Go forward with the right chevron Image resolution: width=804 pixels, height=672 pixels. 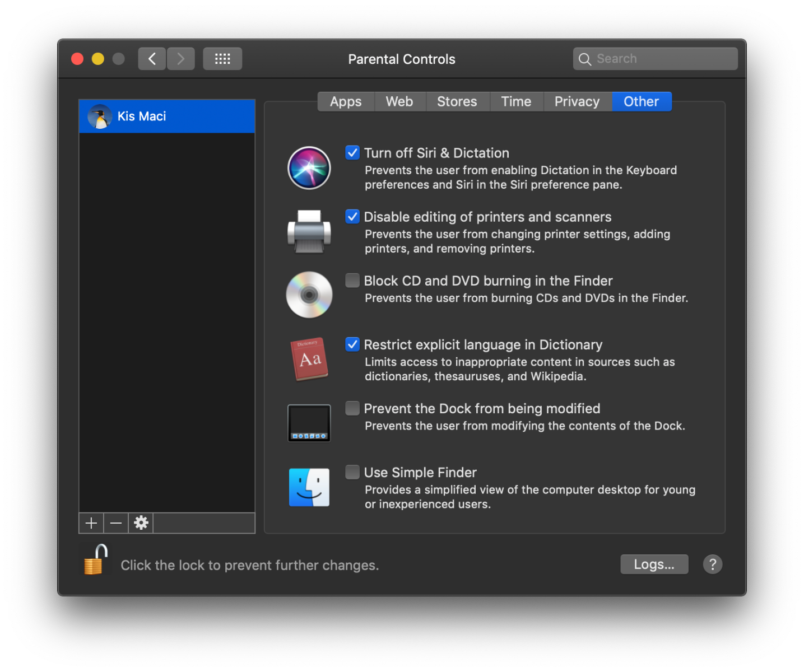tap(180, 59)
